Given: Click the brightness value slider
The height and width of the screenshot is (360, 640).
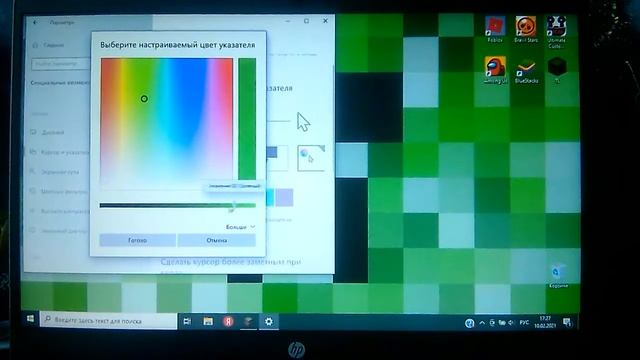Looking at the screenshot, I should click(x=178, y=205).
